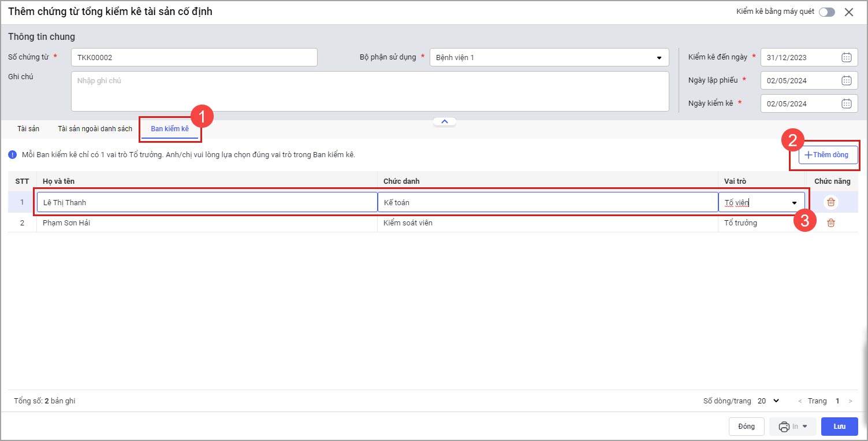
Task: Switch to the Tài sản tab
Action: [28, 129]
